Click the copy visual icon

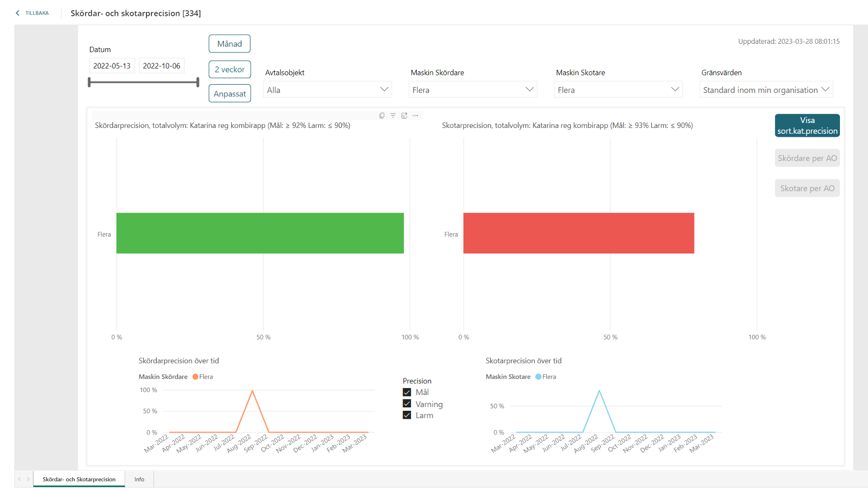point(382,116)
